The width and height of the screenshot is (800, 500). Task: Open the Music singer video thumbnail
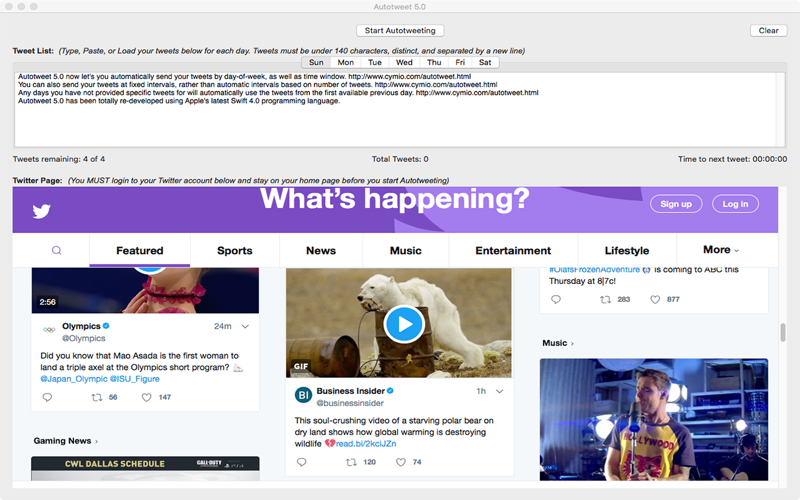[x=654, y=419]
